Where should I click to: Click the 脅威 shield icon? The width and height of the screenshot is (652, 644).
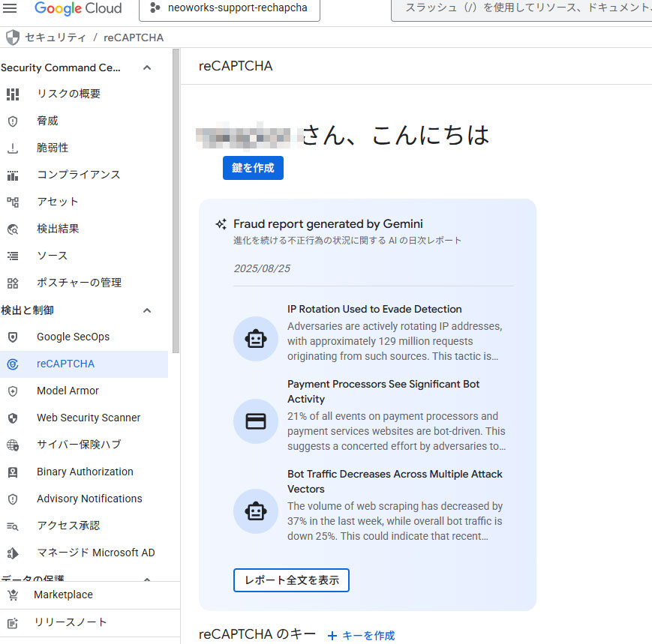tap(13, 121)
